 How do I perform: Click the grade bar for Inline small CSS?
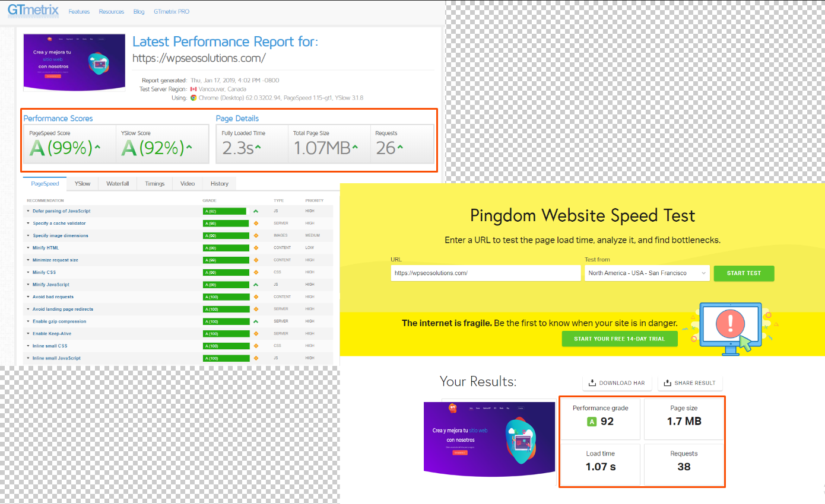click(x=226, y=346)
